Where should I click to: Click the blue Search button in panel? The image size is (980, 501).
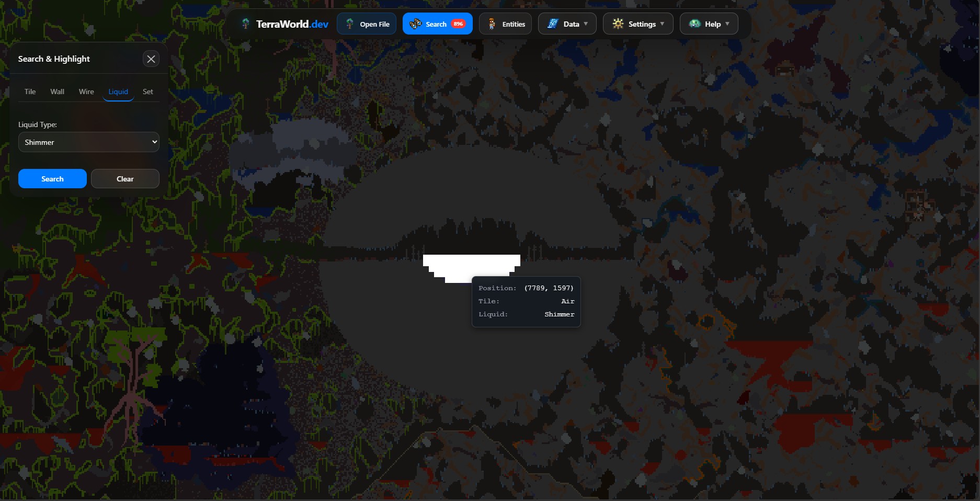point(52,179)
